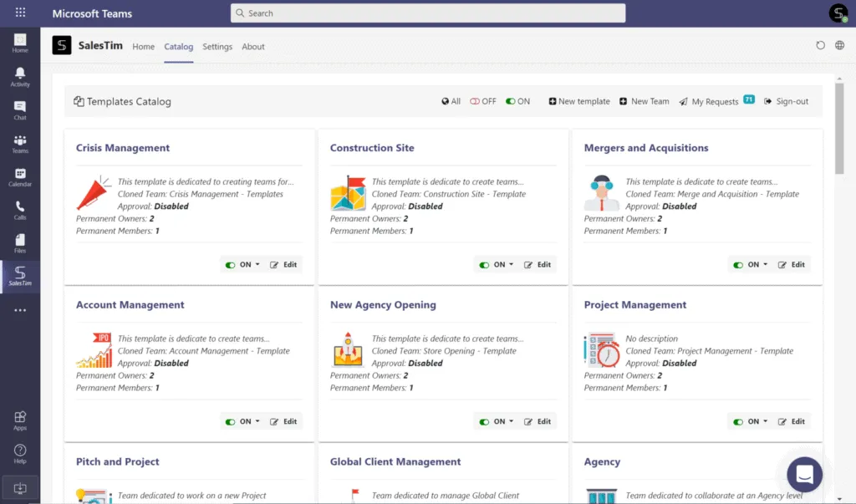
Task: Switch to the Settings tab
Action: [x=217, y=47]
